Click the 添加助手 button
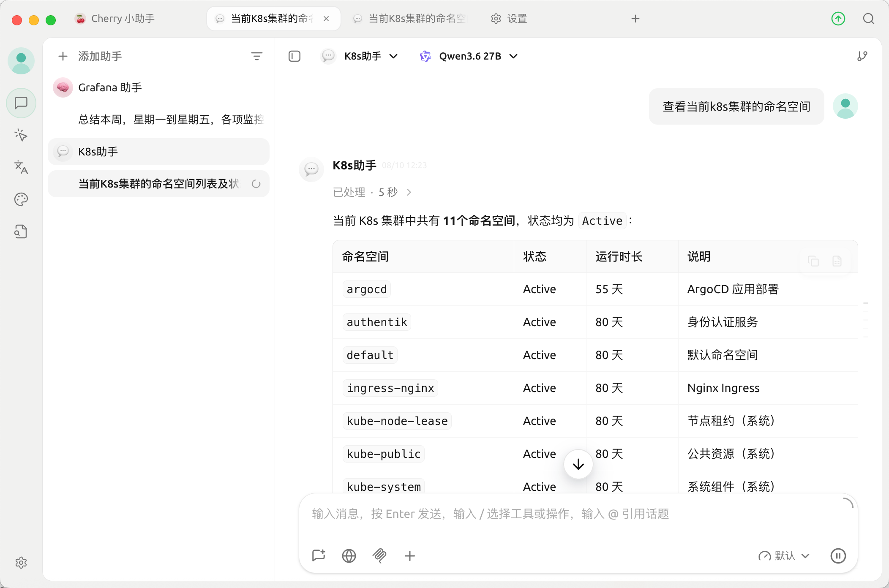 tap(90, 56)
